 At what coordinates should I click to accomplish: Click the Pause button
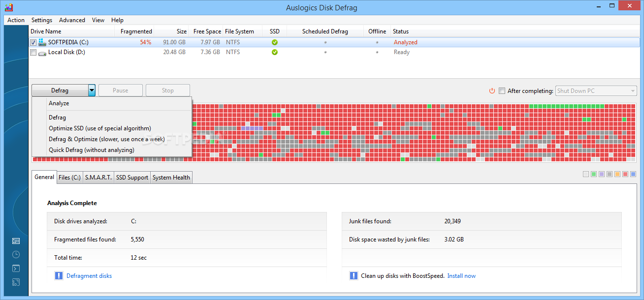point(121,90)
